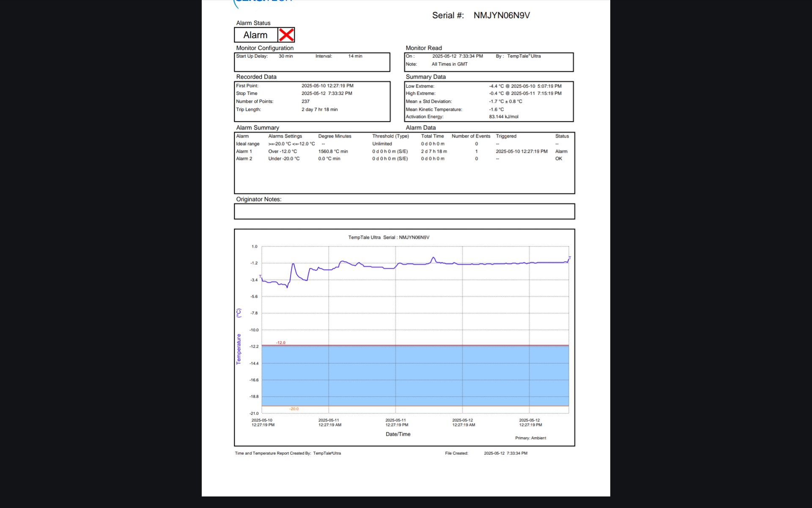Click the chart title TempTale Ultra Serial
Viewport: 812px width, 508px height.
pyautogui.click(x=389, y=237)
